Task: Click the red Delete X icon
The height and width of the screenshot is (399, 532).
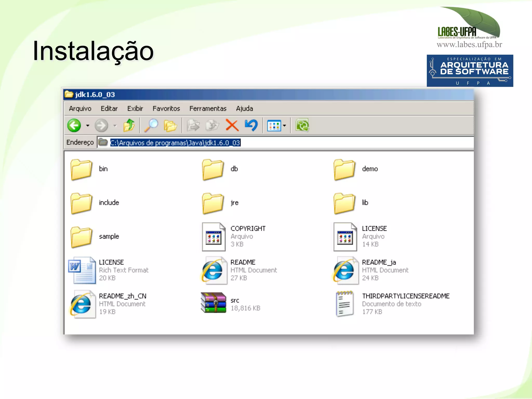Action: coord(232,126)
